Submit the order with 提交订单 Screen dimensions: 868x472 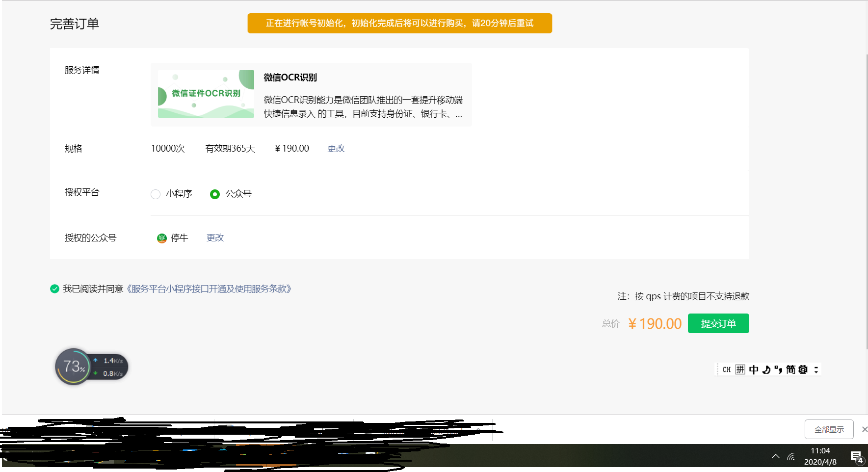718,323
